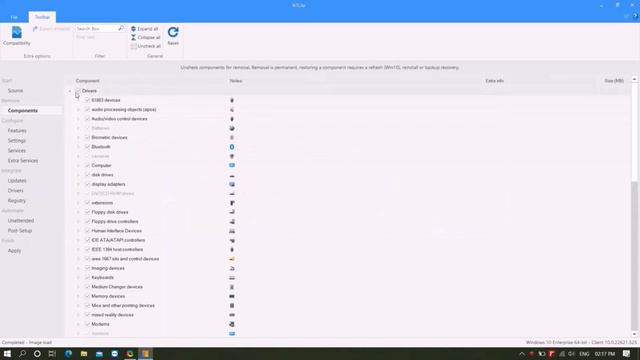Open the Unattended page
Viewport: 640px width, 360px height.
[x=21, y=220]
